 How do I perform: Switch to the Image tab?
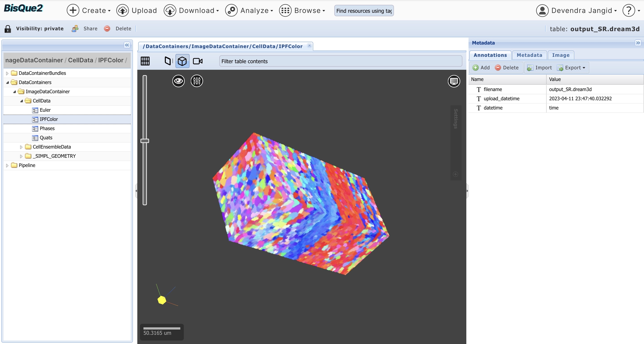tap(560, 55)
